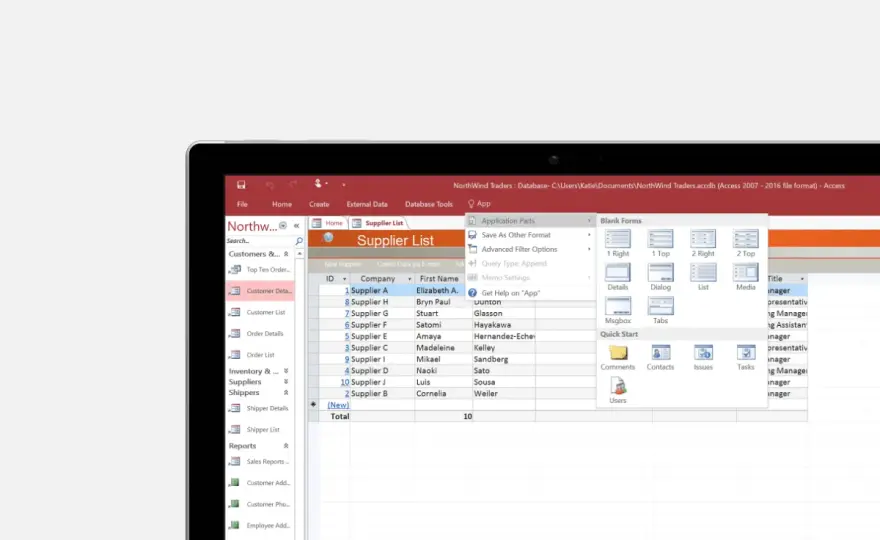
Task: Click the App tell-me search box
Action: click(x=479, y=204)
